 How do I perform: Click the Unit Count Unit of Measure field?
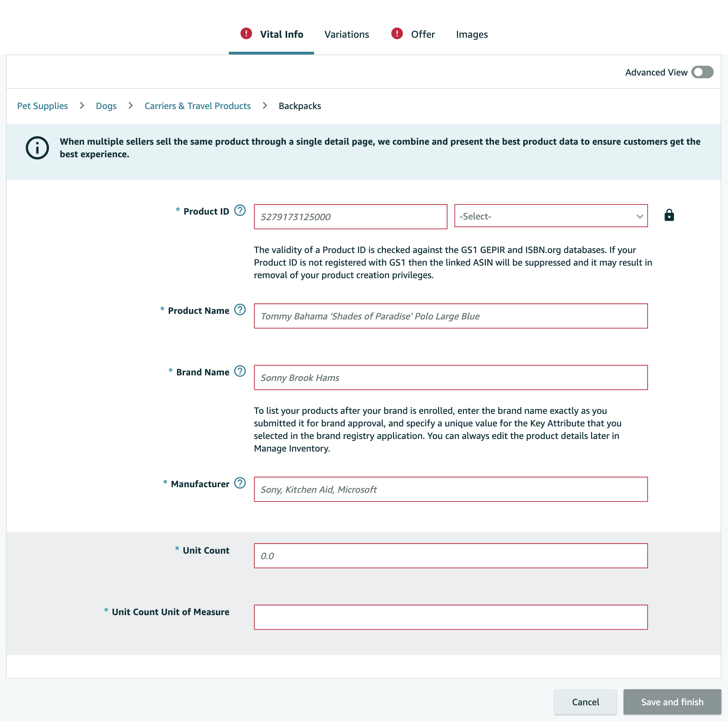click(x=450, y=617)
